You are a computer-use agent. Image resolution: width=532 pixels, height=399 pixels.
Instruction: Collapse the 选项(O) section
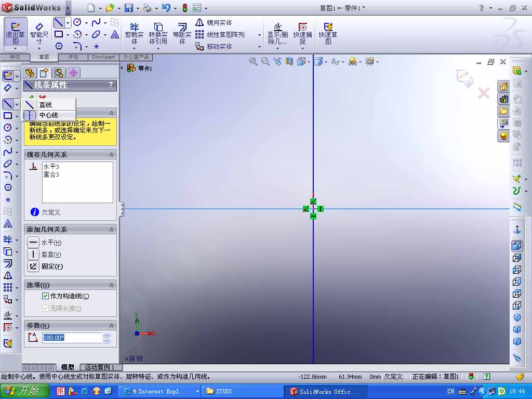111,285
